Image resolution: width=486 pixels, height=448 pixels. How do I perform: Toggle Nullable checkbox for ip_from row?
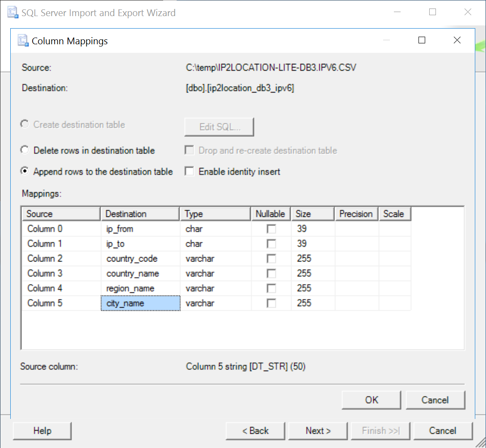point(271,229)
